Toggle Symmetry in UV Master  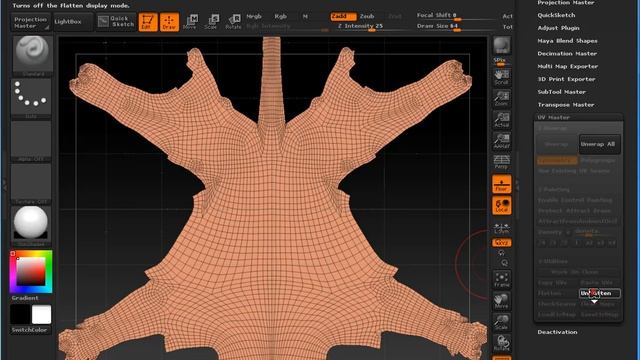click(x=557, y=160)
